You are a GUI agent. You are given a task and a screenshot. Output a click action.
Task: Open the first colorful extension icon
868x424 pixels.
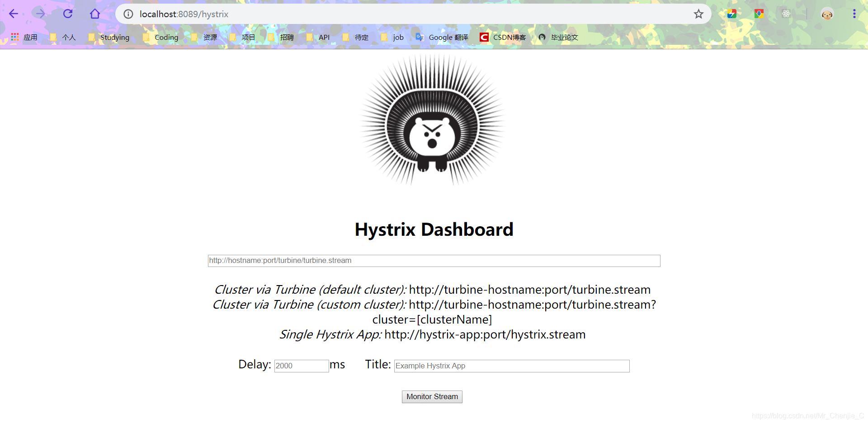pos(732,14)
